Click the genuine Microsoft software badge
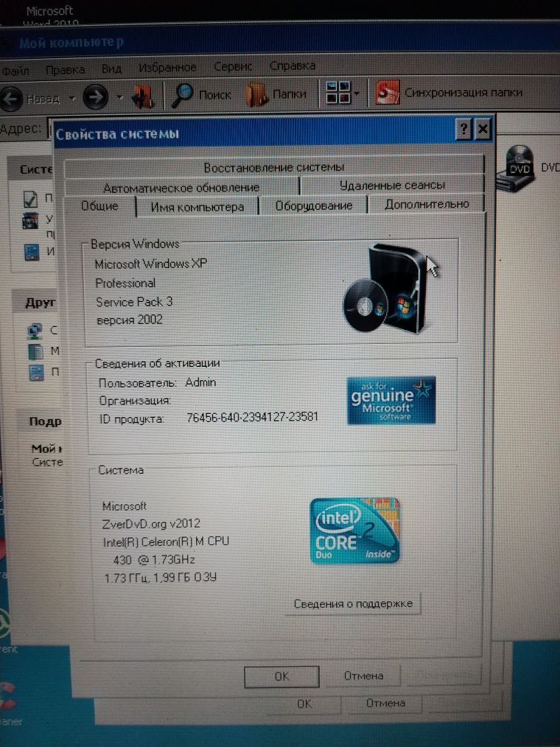560x747 pixels. [x=391, y=400]
